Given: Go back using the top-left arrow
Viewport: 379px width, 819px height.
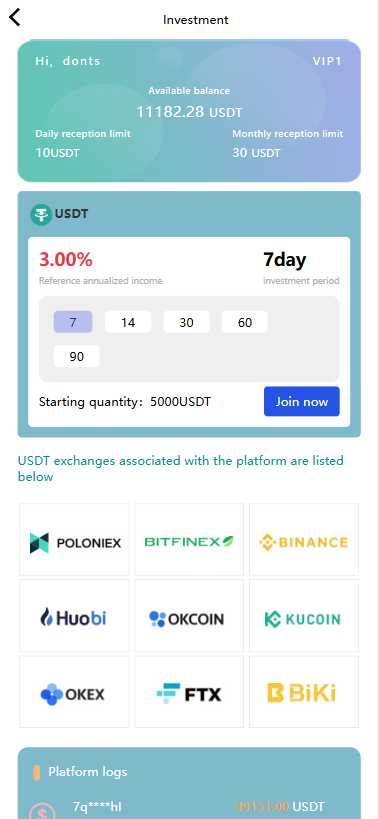Looking at the screenshot, I should (x=15, y=17).
